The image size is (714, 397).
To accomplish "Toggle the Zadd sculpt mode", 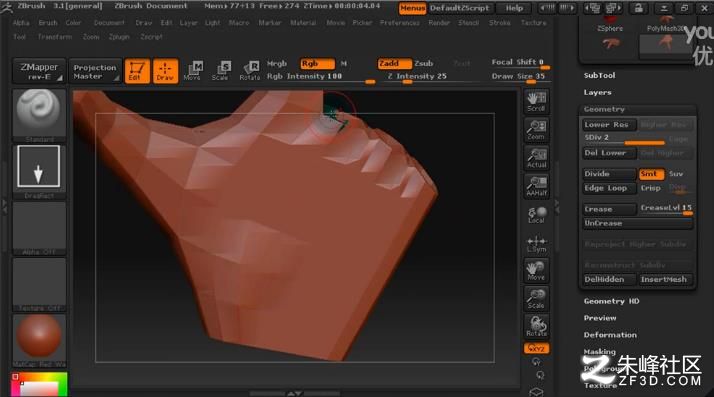I will (x=394, y=64).
